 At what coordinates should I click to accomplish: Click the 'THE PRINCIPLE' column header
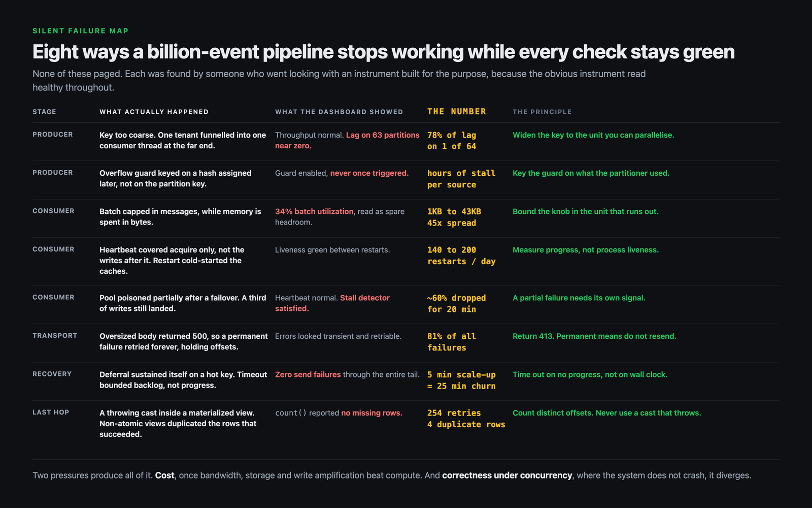click(x=542, y=112)
